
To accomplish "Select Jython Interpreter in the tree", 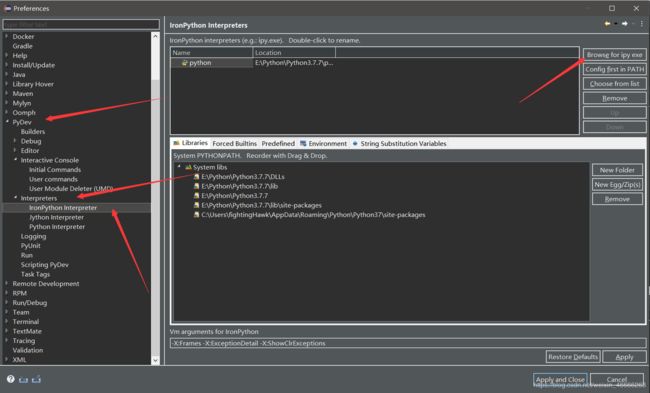I will click(56, 217).
